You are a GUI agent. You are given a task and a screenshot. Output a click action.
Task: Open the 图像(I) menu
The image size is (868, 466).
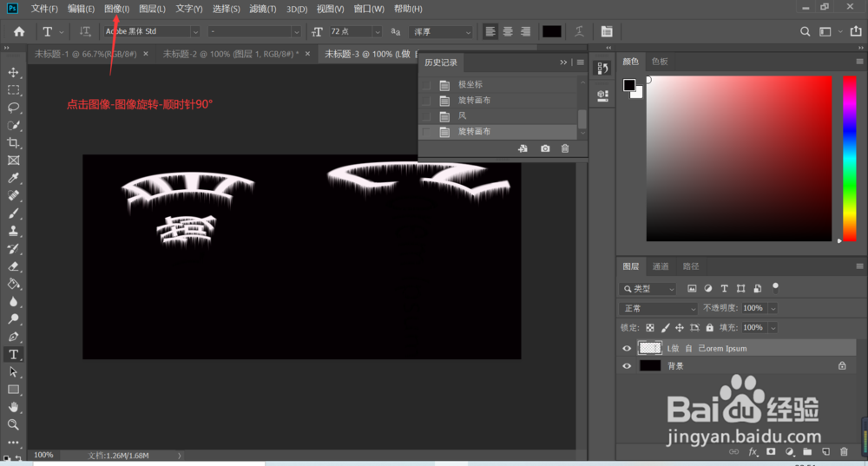(117, 9)
